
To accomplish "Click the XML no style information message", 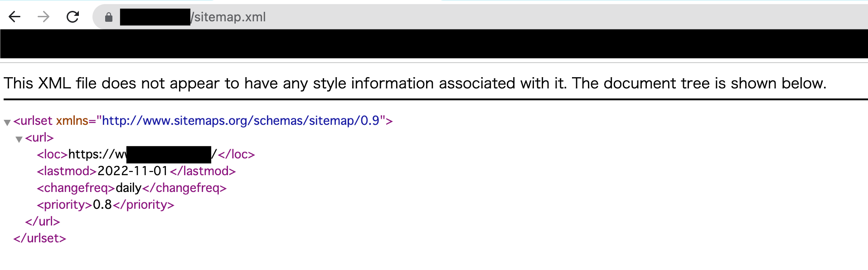I will [415, 83].
